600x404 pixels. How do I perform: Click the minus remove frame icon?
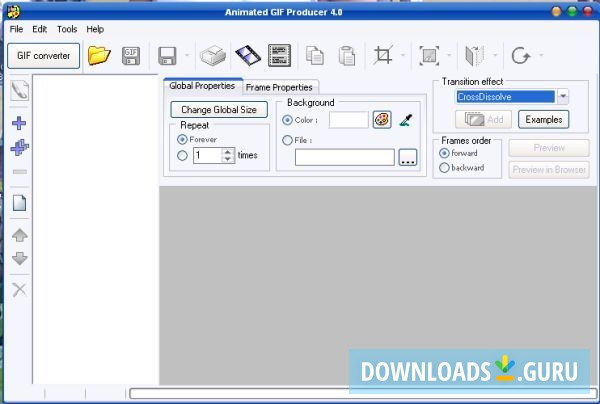pyautogui.click(x=20, y=172)
